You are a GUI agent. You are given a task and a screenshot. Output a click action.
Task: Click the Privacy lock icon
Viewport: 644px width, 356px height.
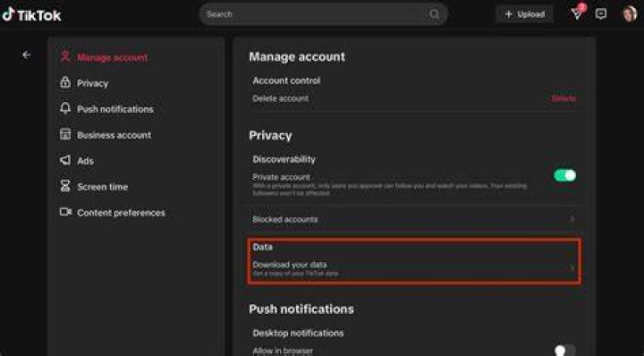coord(65,82)
